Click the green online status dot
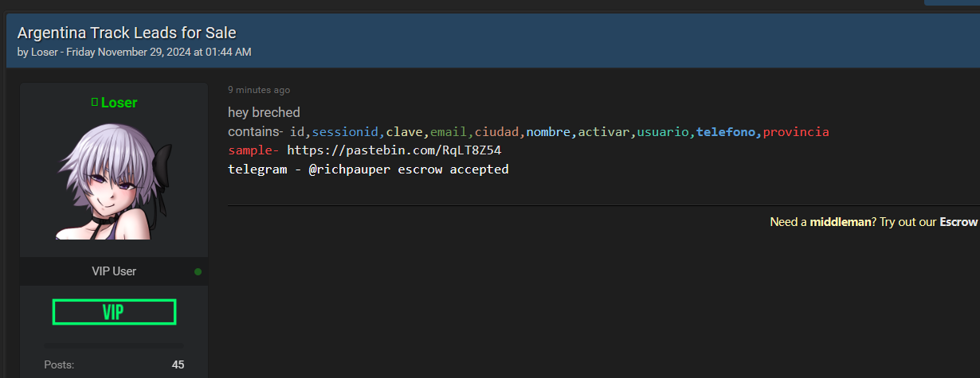 click(x=198, y=272)
